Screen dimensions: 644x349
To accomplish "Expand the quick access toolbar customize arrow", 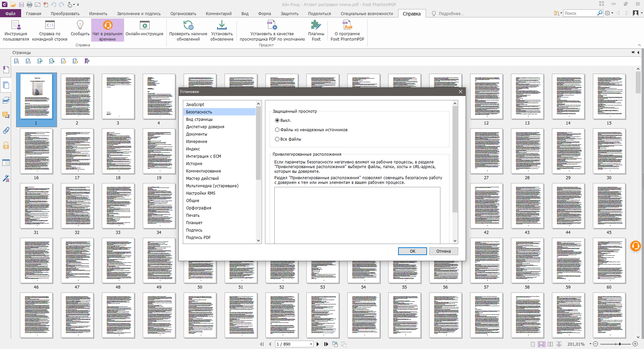I will 78,5.
